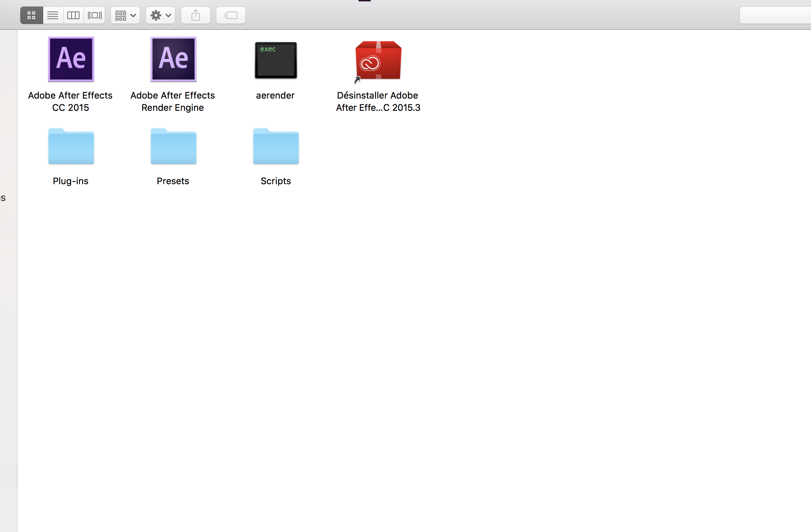Click the 'Presets' folder name label

click(173, 181)
